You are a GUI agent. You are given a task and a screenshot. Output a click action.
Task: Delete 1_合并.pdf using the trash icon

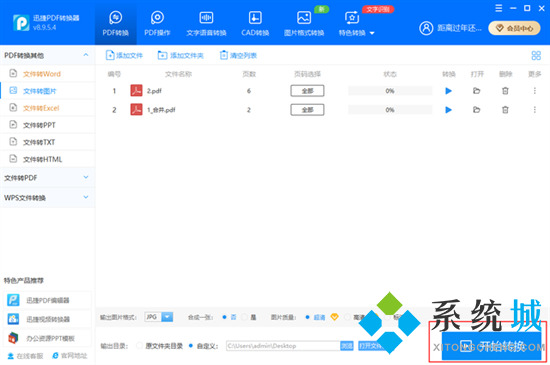(505, 110)
